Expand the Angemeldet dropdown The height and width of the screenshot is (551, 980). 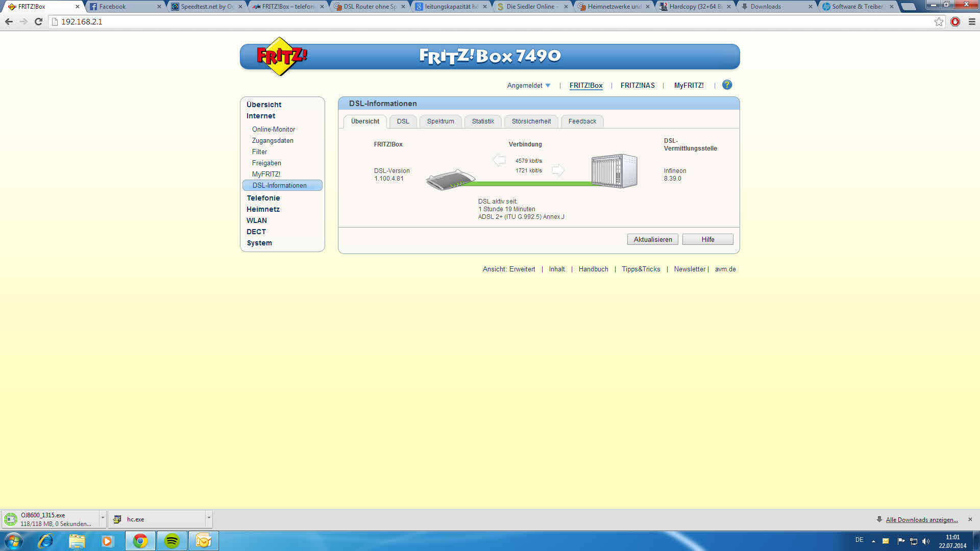(529, 86)
